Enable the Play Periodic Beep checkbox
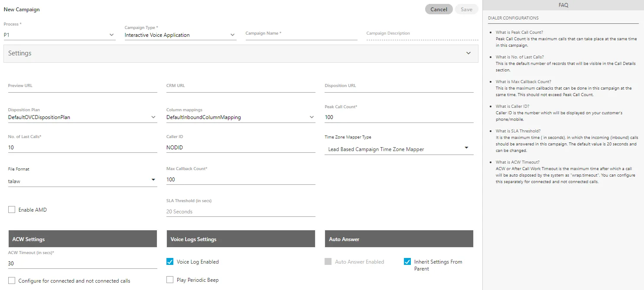The width and height of the screenshot is (644, 290). 170,280
